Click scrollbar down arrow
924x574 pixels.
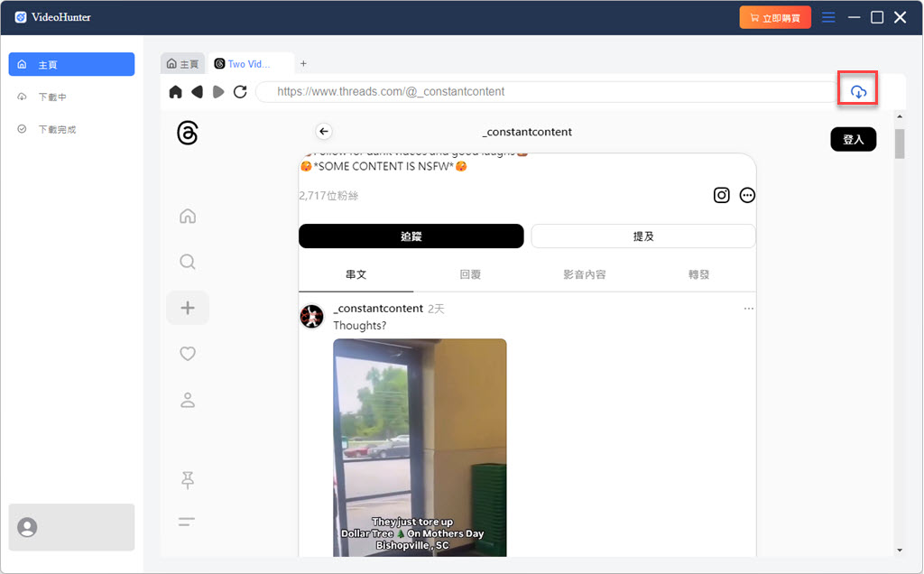900,551
